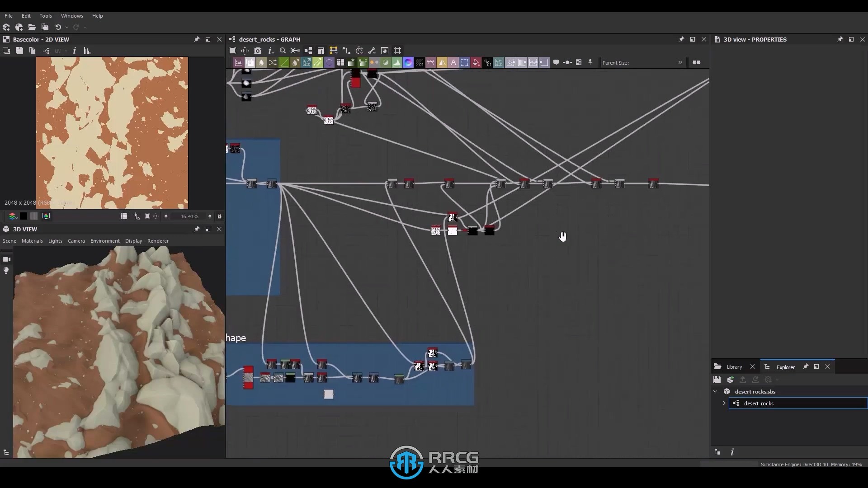This screenshot has height=488, width=868.
Task: Add a Curve node from the toolbar
Action: [x=284, y=63]
